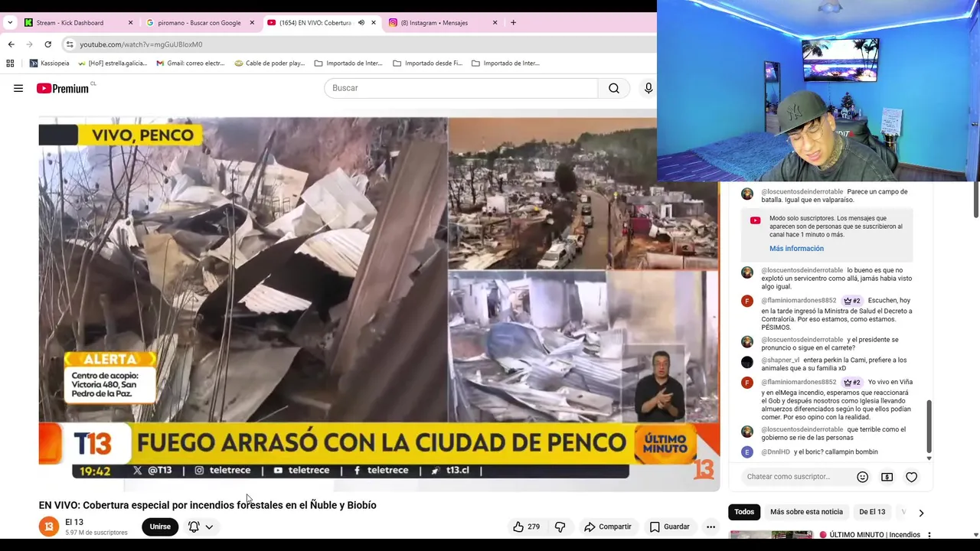Viewport: 980px width, 551px height.
Task: Toggle the notification bell for El 13
Action: pyautogui.click(x=194, y=527)
